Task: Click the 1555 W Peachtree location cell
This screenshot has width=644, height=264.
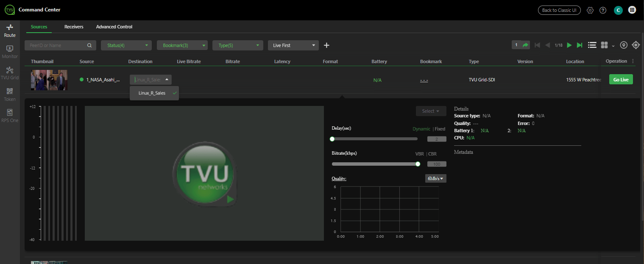Action: (584, 80)
